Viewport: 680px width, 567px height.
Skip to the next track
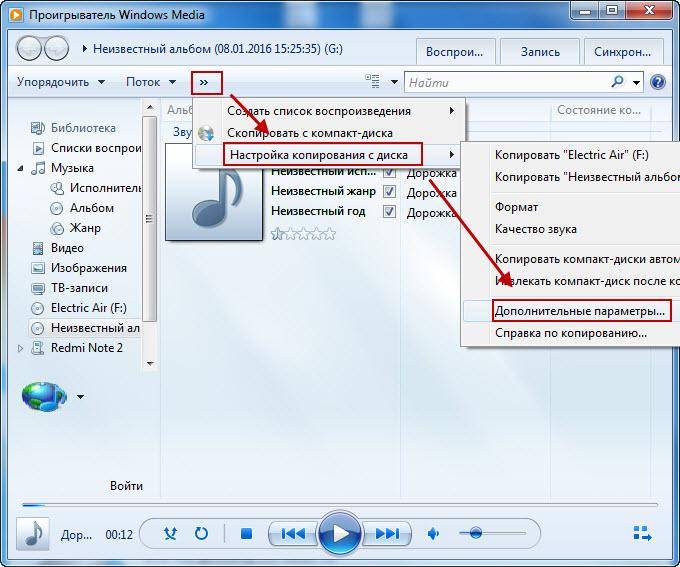tap(387, 533)
